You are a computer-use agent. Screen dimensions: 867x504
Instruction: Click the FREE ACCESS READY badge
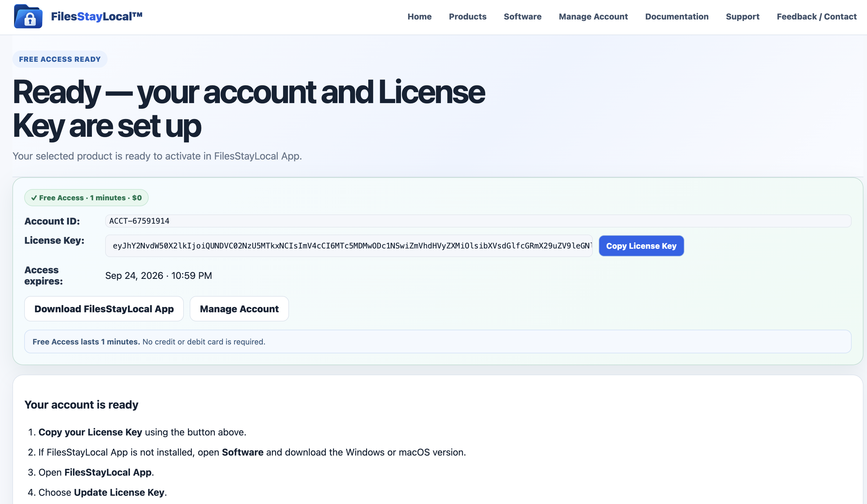click(60, 59)
